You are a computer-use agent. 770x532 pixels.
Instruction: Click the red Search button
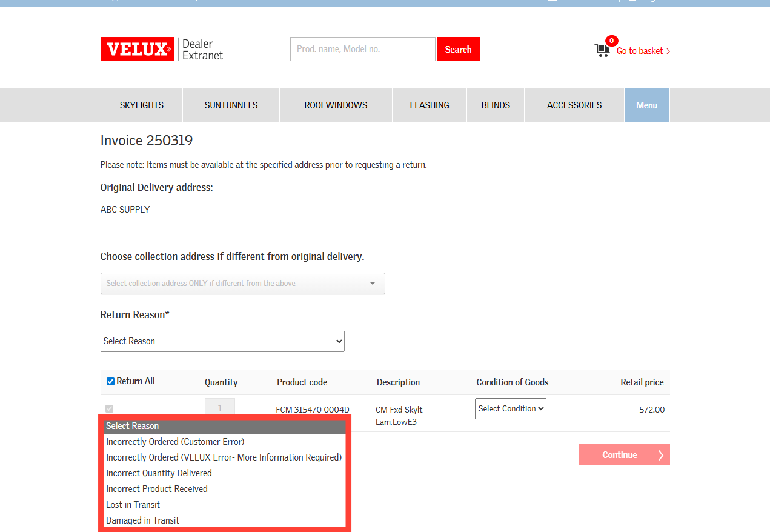click(x=459, y=49)
